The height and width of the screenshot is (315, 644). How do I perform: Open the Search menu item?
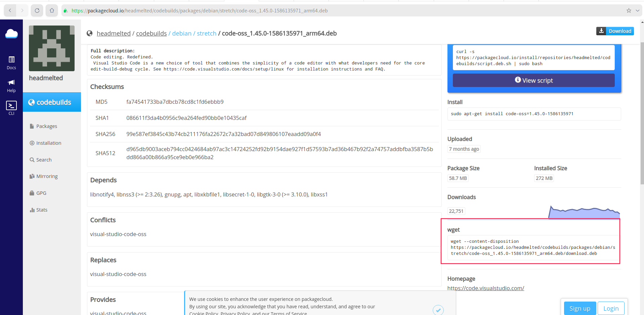(x=41, y=160)
